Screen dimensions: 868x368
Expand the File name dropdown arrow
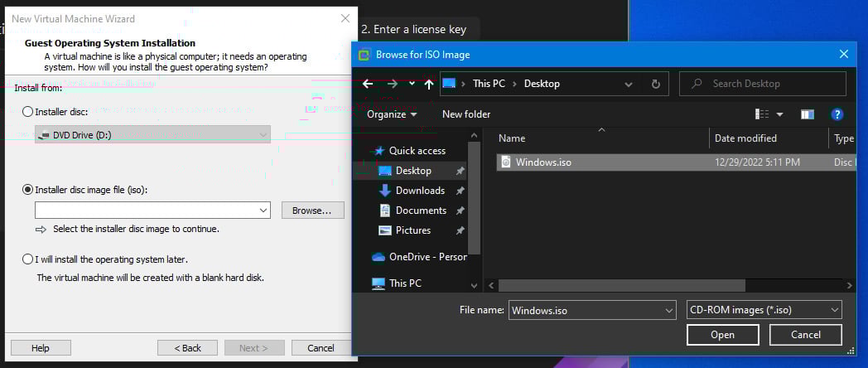(x=669, y=310)
